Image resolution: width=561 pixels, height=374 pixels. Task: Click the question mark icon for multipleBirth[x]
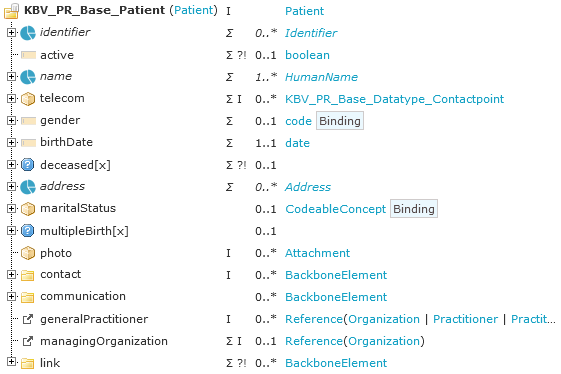(28, 231)
